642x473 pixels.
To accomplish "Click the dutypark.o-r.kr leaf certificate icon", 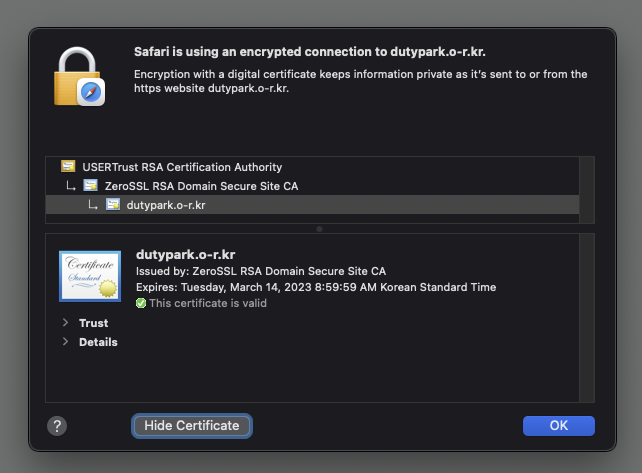I will pos(113,204).
